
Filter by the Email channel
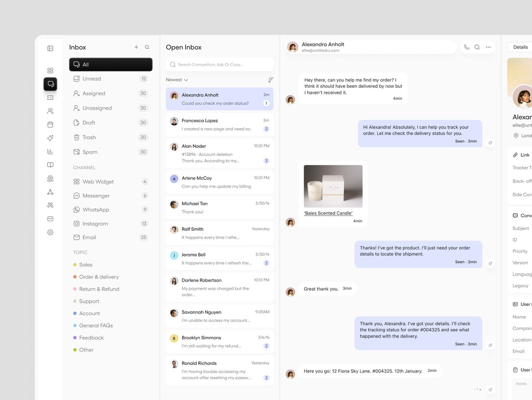[x=111, y=237]
